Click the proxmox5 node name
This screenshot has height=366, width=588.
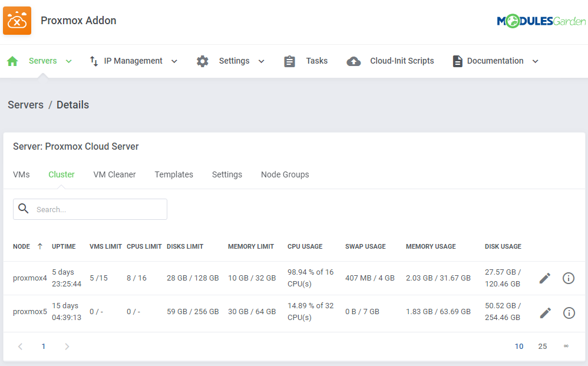pyautogui.click(x=30, y=312)
